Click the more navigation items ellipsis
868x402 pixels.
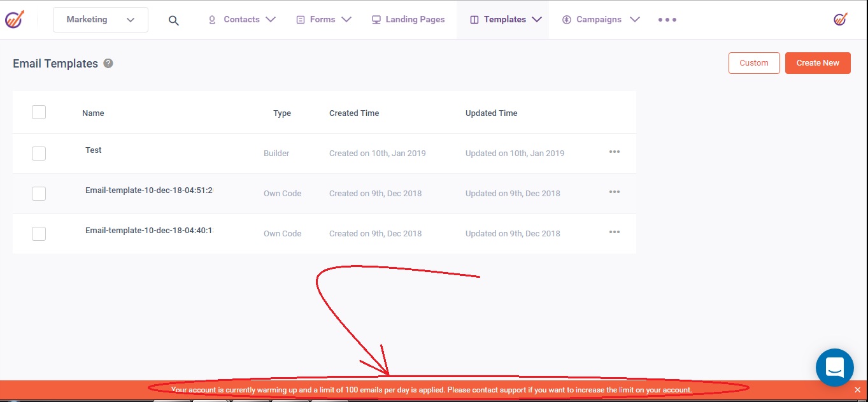click(x=667, y=20)
